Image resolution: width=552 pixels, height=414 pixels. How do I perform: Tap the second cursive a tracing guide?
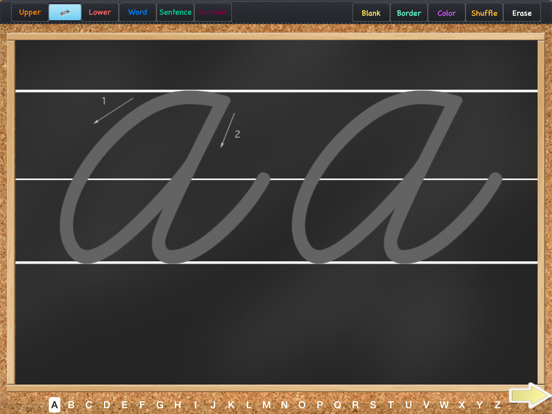(397, 177)
